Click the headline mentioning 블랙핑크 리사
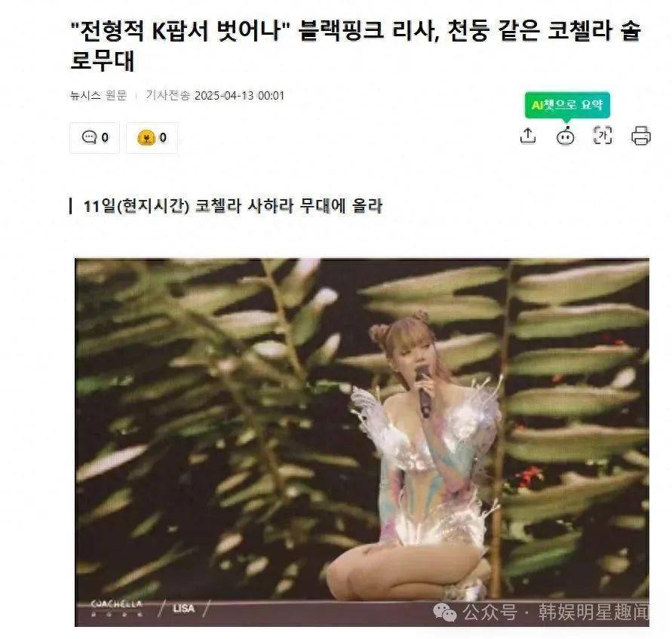672x639 pixels. coord(356,45)
